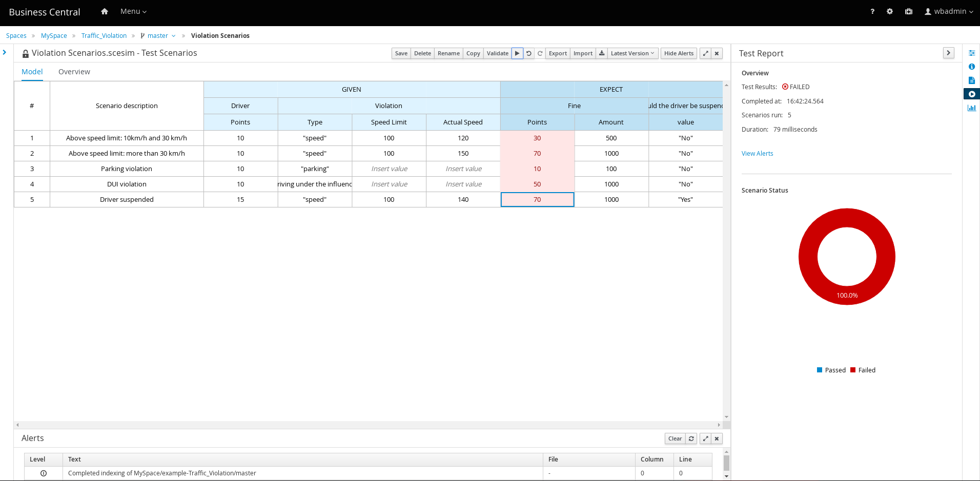Go to the Business Central home icon

click(105, 11)
